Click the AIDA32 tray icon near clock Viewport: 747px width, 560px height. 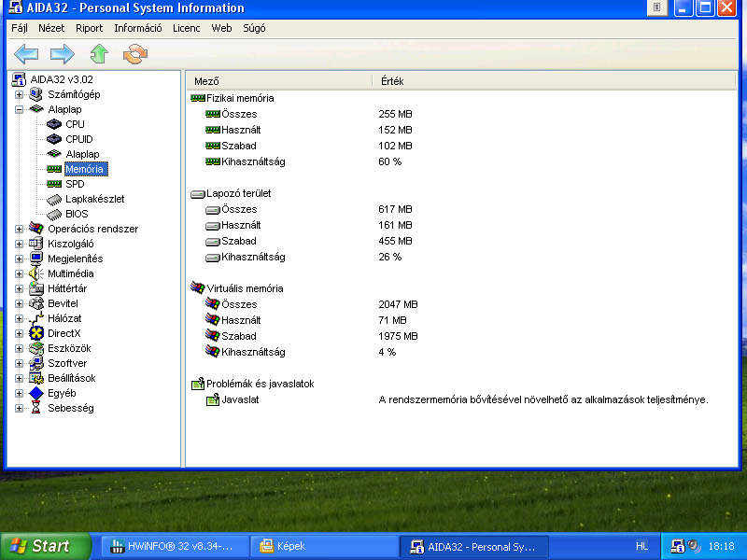tap(677, 546)
